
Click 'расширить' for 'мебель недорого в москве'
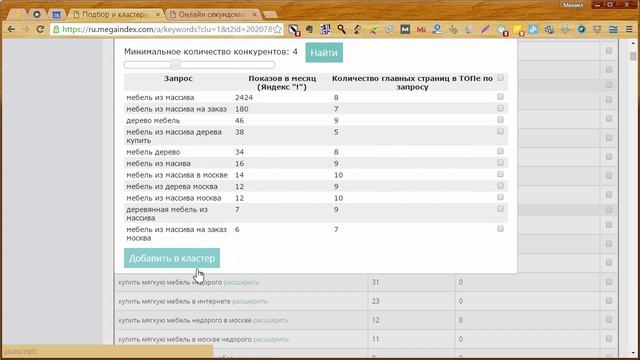point(271,320)
